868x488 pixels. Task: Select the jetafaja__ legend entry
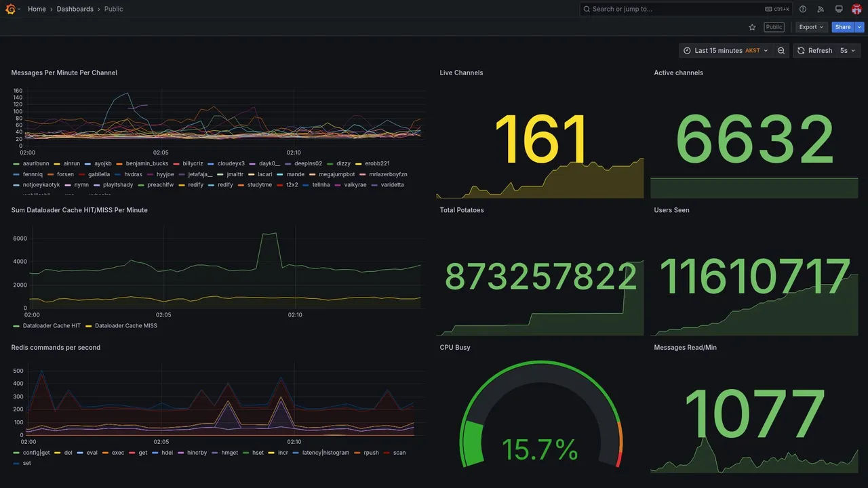(200, 174)
